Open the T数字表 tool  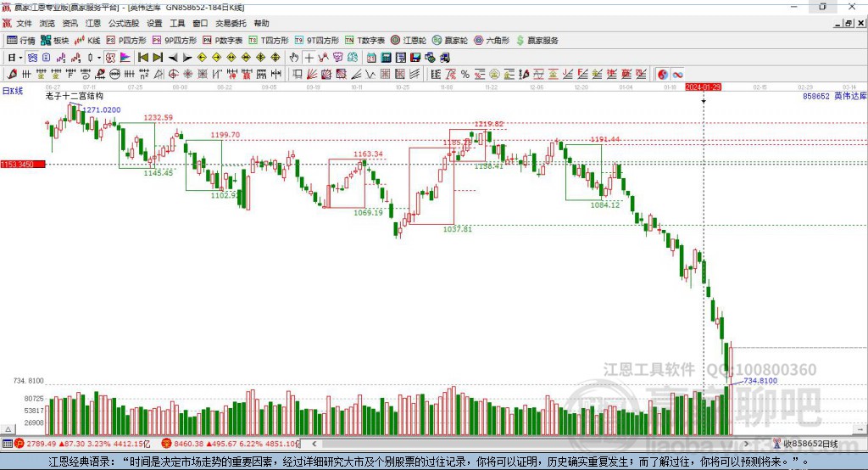pos(364,41)
